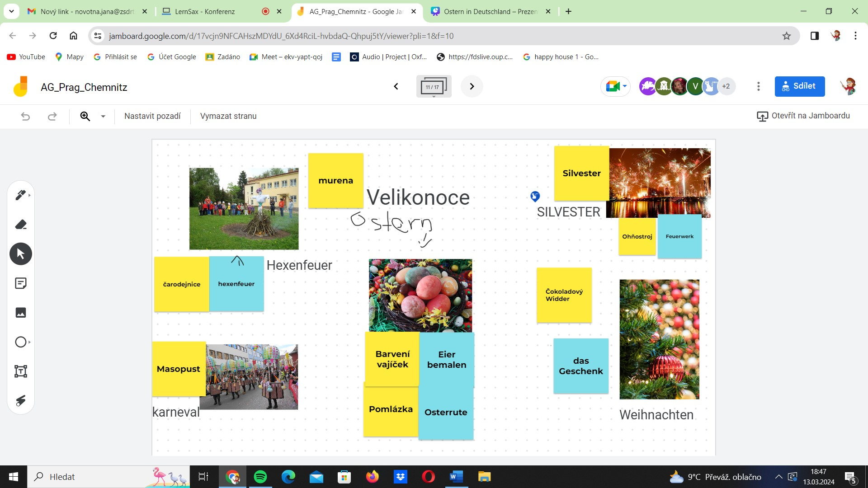The width and height of the screenshot is (868, 488).
Task: Toggle the browser side panel
Action: 815,36
